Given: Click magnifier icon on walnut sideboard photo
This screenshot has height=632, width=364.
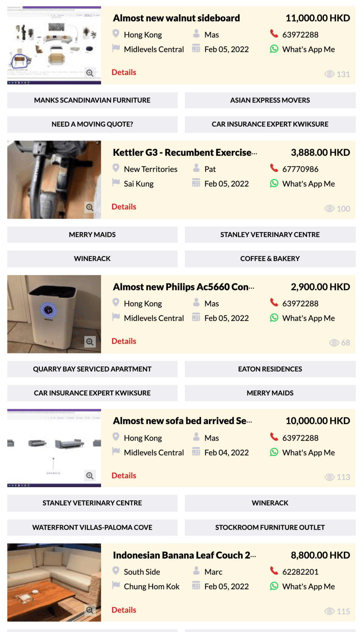Looking at the screenshot, I should click(x=90, y=73).
